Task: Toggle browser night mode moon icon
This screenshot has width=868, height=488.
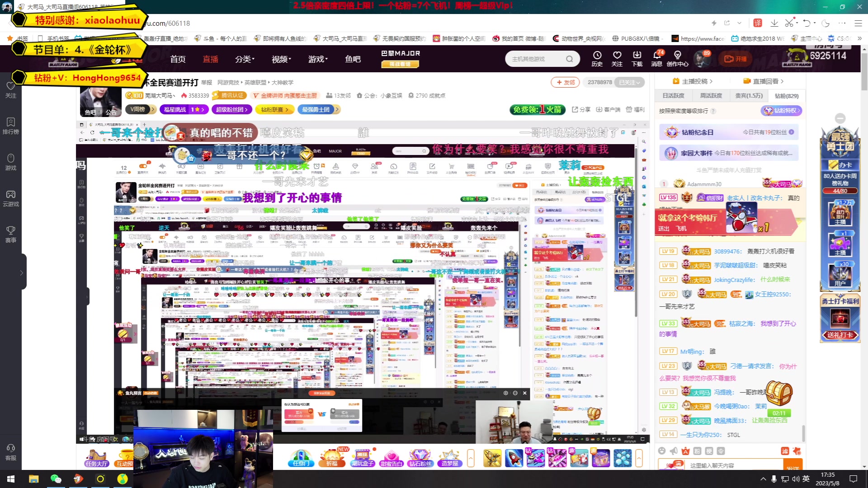Action: [x=826, y=23]
